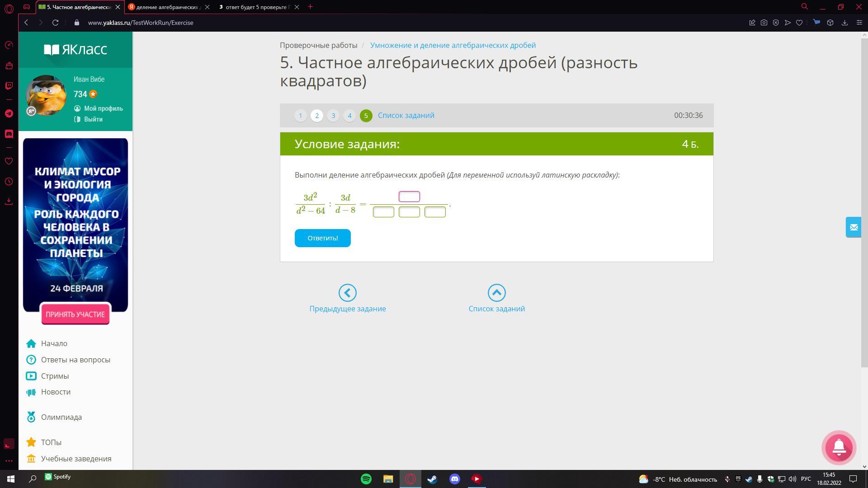
Task: Click the numerator answer field
Action: 409,197
